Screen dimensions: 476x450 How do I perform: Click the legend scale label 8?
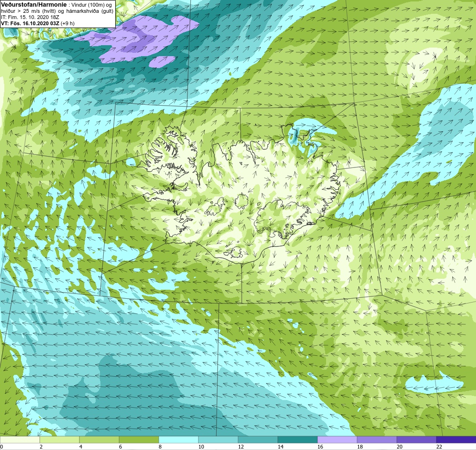pyautogui.click(x=160, y=447)
